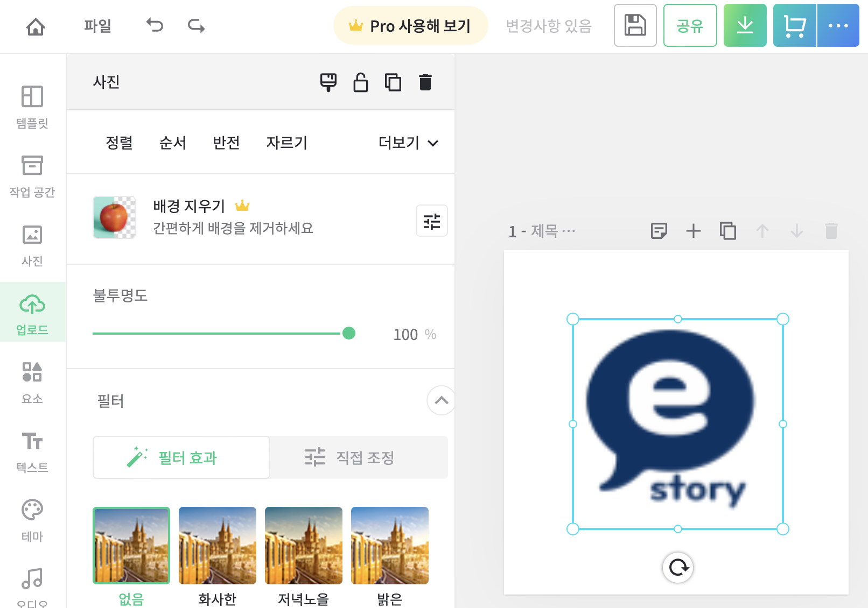Screen dimensions: 868x608
Task: Delete the current page
Action: click(831, 231)
